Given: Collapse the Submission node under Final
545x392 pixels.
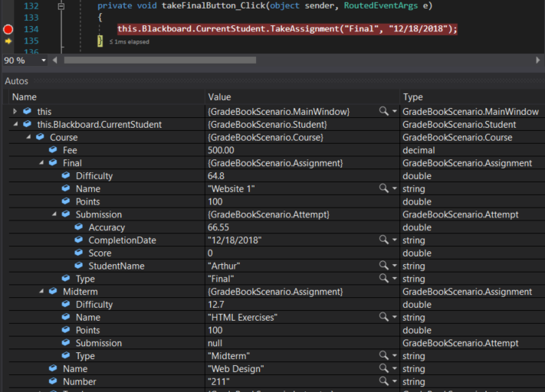Looking at the screenshot, I should (54, 214).
